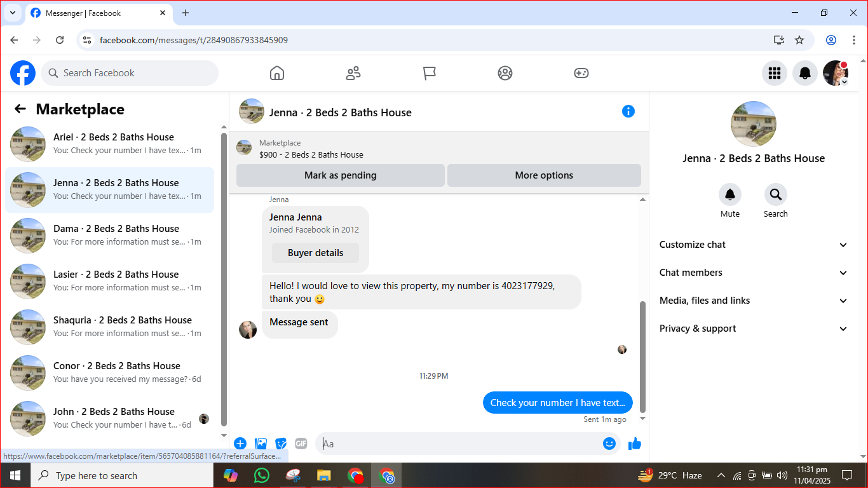Go to the Home feed icon

(277, 73)
